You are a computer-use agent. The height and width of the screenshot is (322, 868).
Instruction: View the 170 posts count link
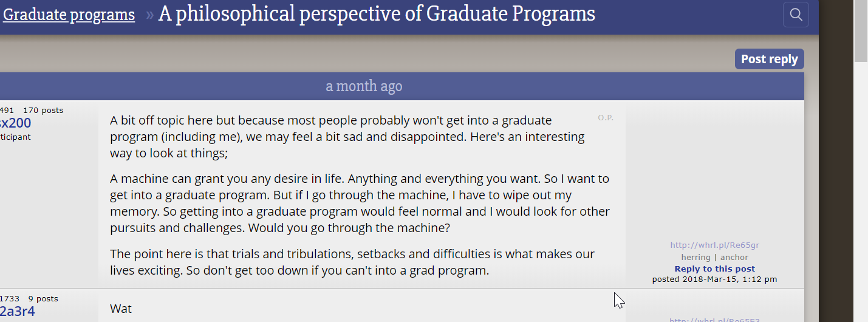click(x=43, y=110)
